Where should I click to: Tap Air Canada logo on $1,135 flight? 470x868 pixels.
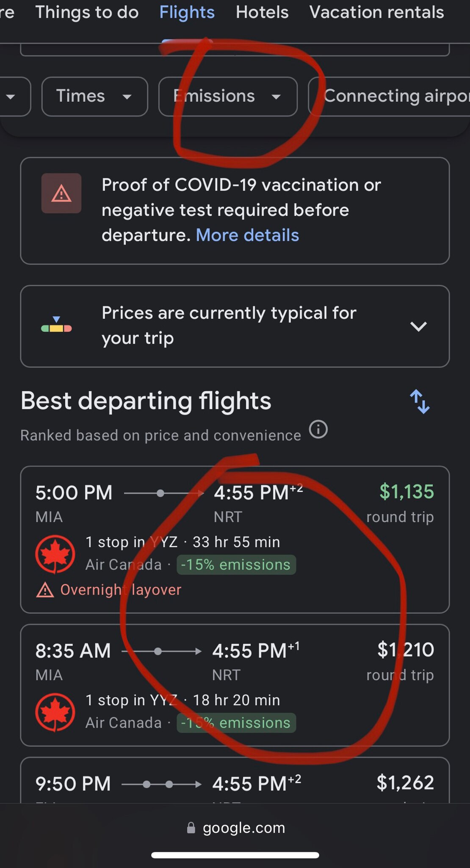(55, 554)
